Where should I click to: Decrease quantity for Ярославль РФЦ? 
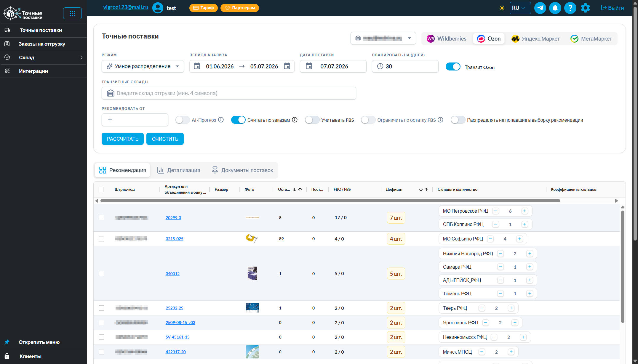pos(486,323)
